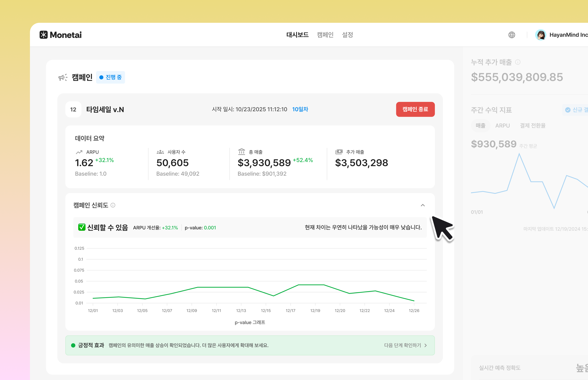This screenshot has width=588, height=380.
Task: Click the green 신뢰할 수 있음 checkmark
Action: click(82, 227)
